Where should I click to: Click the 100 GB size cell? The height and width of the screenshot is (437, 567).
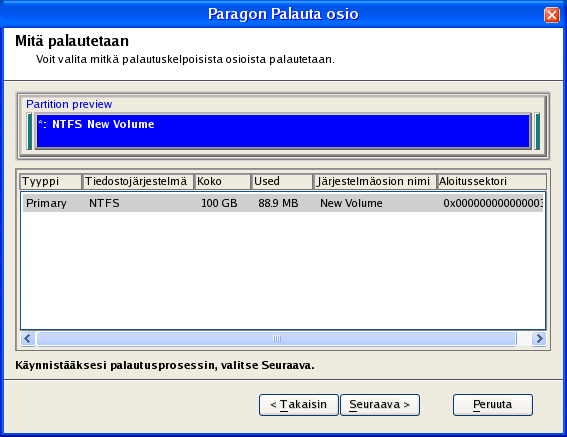219,203
